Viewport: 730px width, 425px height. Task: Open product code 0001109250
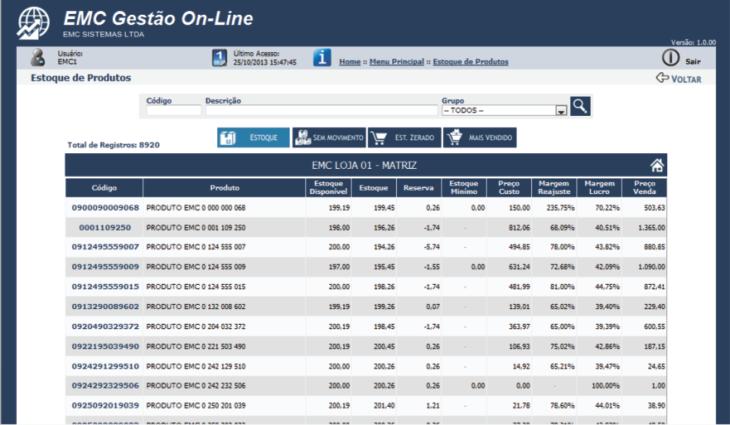105,228
